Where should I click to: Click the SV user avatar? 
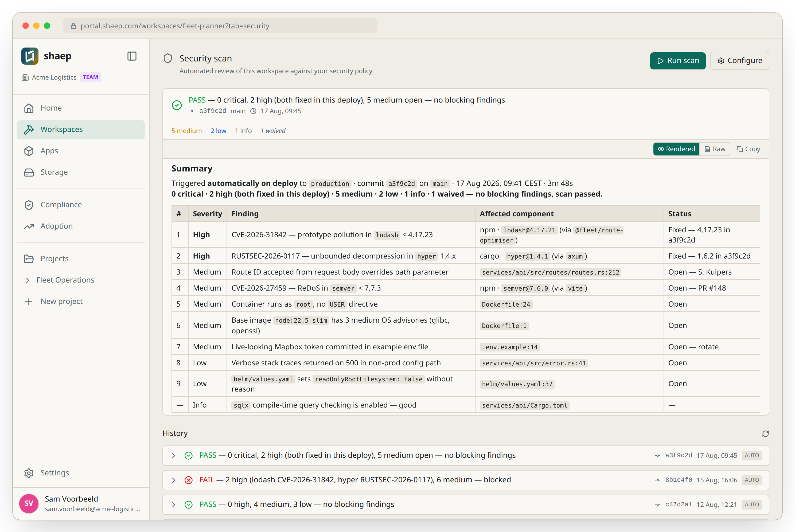click(29, 503)
